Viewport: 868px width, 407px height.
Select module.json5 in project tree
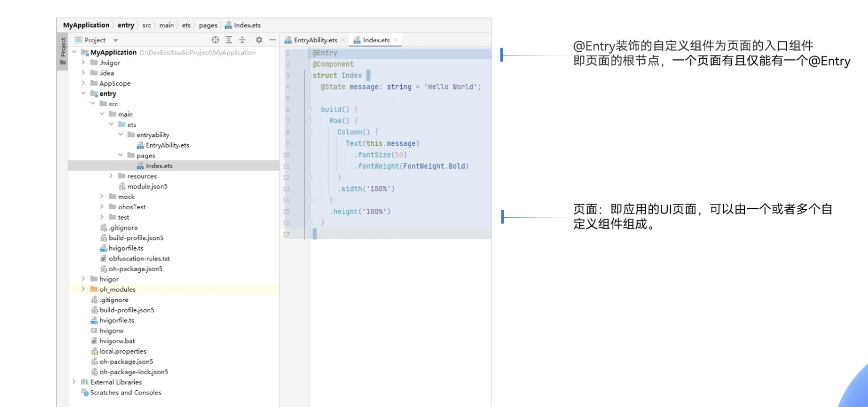(x=147, y=186)
